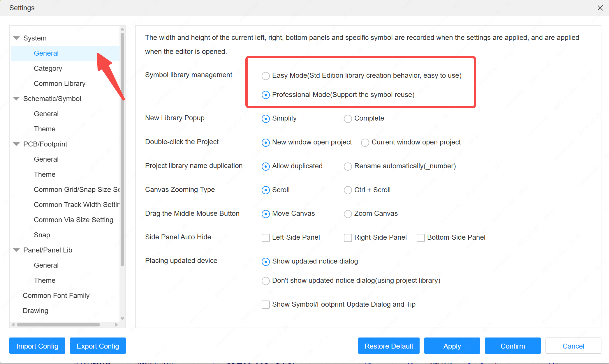This screenshot has width=609, height=364.
Task: Open Category under System
Action: (48, 68)
